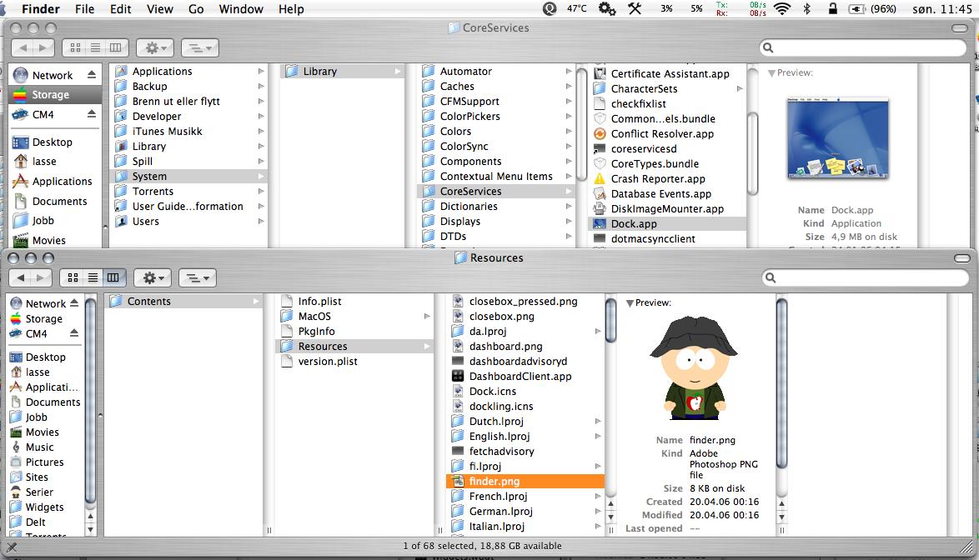The width and height of the screenshot is (979, 560).
Task: Click the search field in Resources window
Action: [866, 277]
